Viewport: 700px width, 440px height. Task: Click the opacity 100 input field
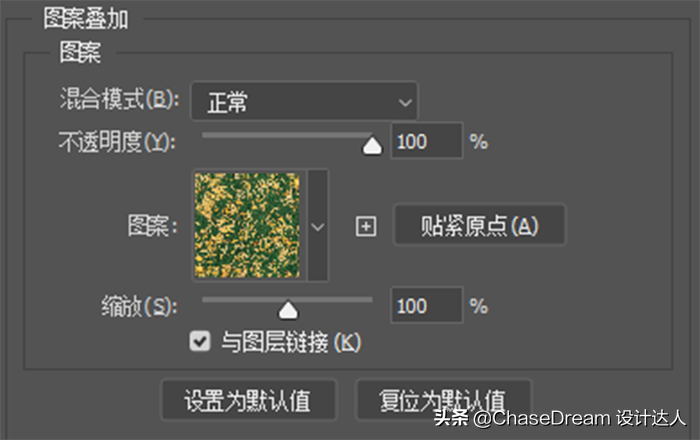[427, 141]
